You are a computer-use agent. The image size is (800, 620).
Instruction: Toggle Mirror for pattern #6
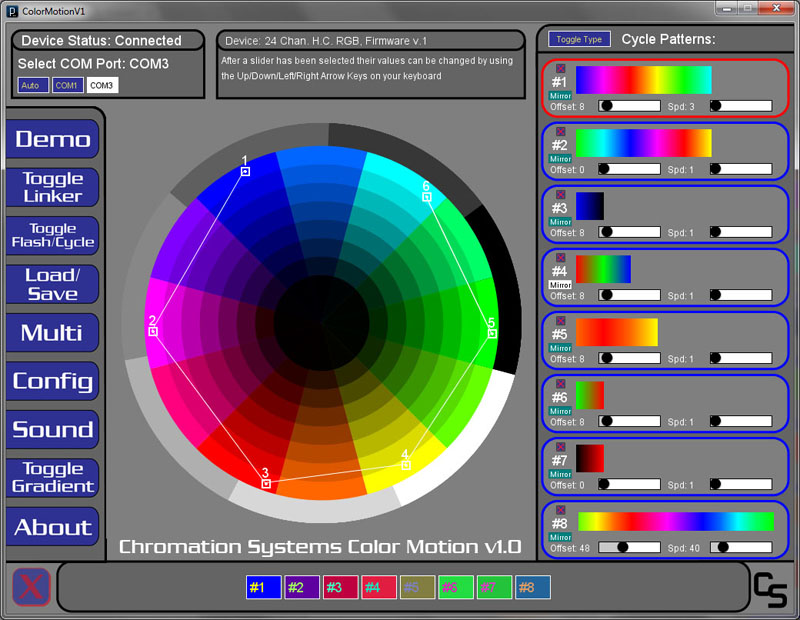560,411
